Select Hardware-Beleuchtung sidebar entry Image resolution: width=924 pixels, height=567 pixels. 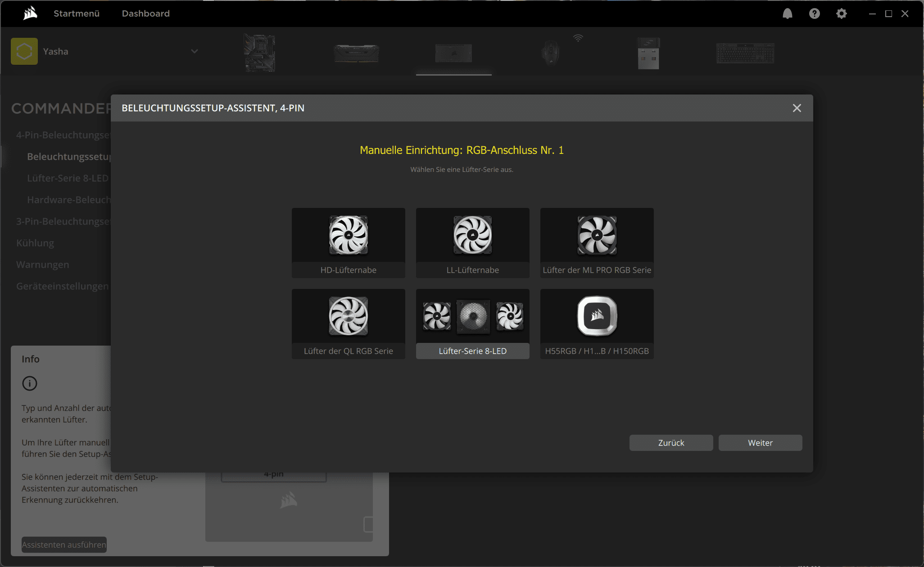click(69, 200)
